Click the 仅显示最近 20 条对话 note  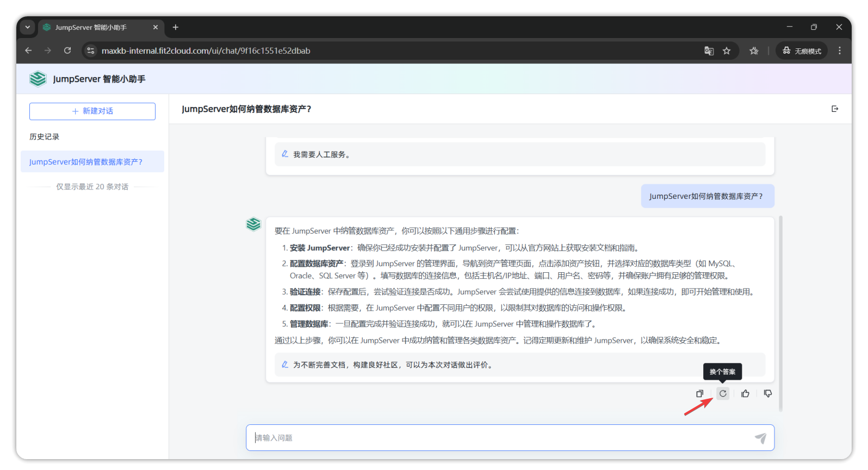tap(92, 186)
